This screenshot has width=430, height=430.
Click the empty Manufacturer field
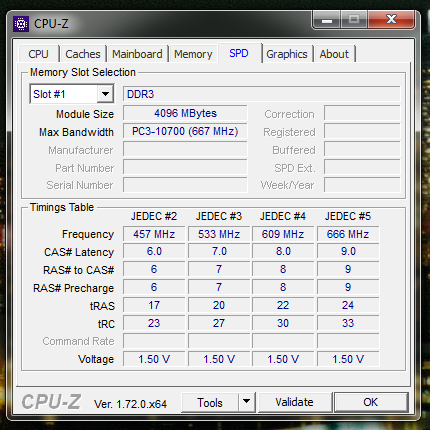185,149
